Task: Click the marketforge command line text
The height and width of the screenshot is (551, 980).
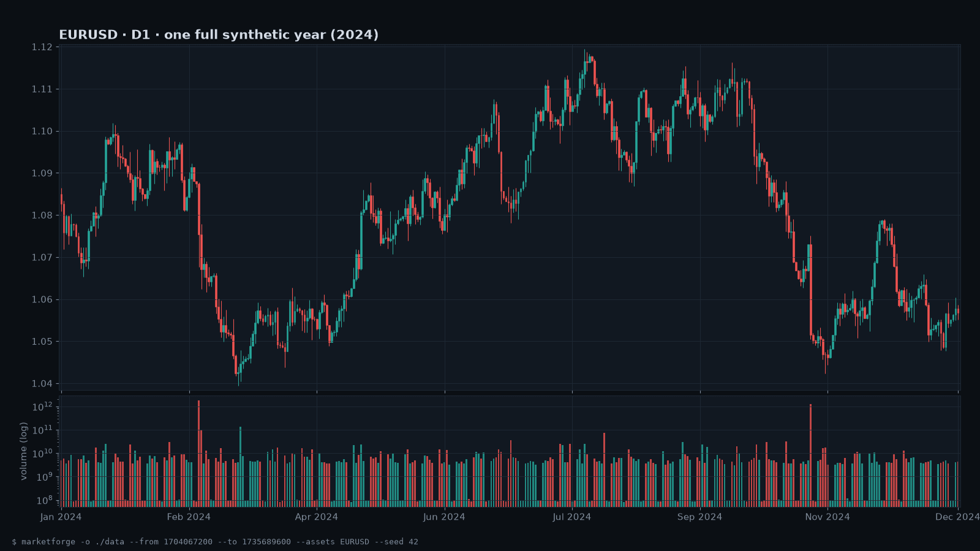Action: coord(215,542)
